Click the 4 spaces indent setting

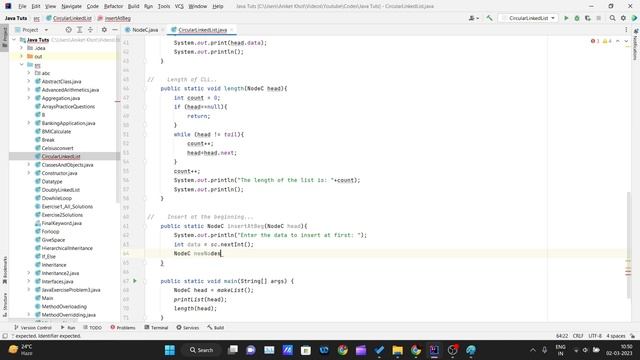coord(616,336)
